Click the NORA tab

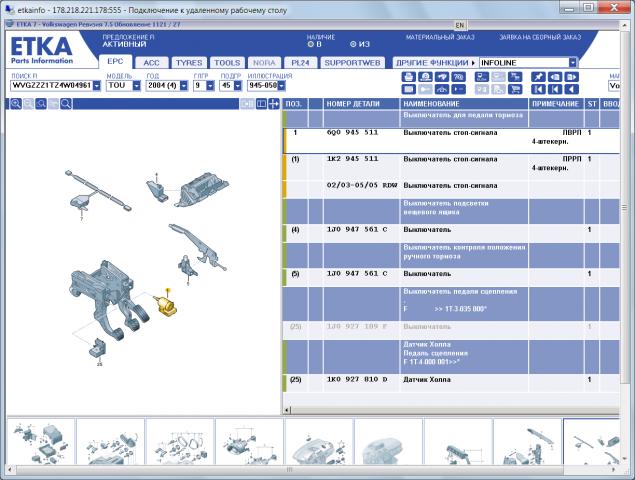pos(264,63)
